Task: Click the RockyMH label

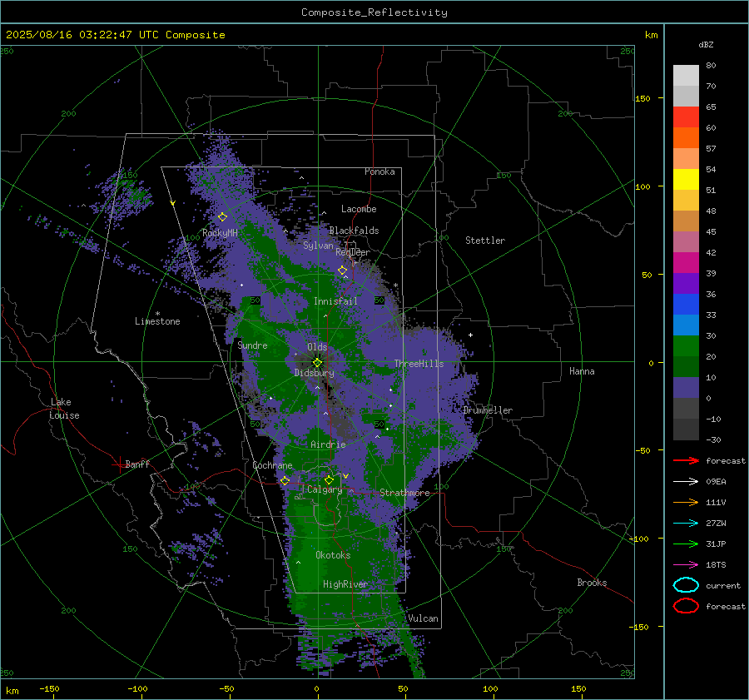Action: [x=220, y=233]
